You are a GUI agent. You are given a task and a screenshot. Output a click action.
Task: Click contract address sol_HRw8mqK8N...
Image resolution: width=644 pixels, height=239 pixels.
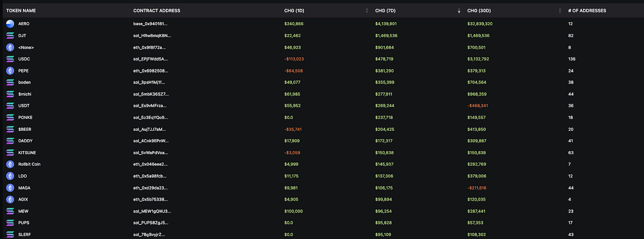point(152,35)
